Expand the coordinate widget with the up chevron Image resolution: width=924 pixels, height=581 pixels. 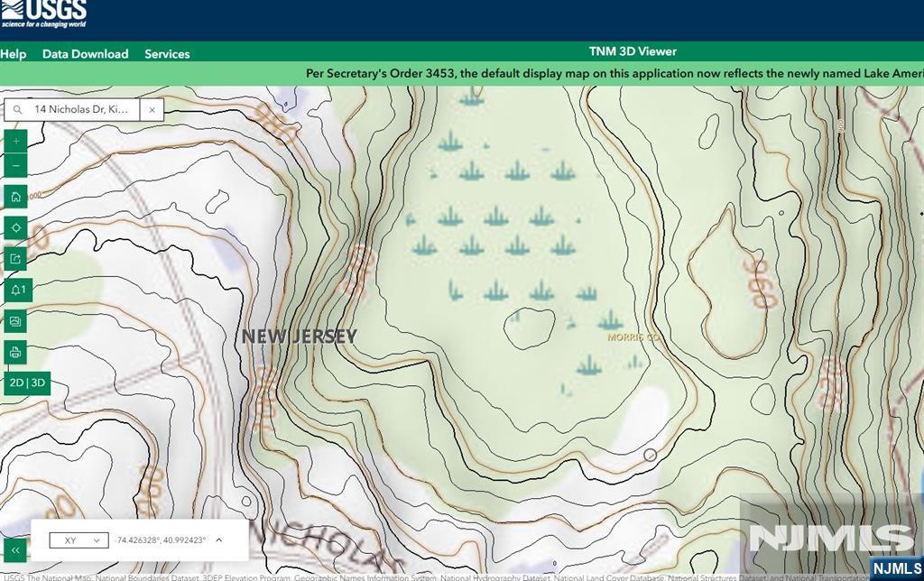[x=219, y=539]
